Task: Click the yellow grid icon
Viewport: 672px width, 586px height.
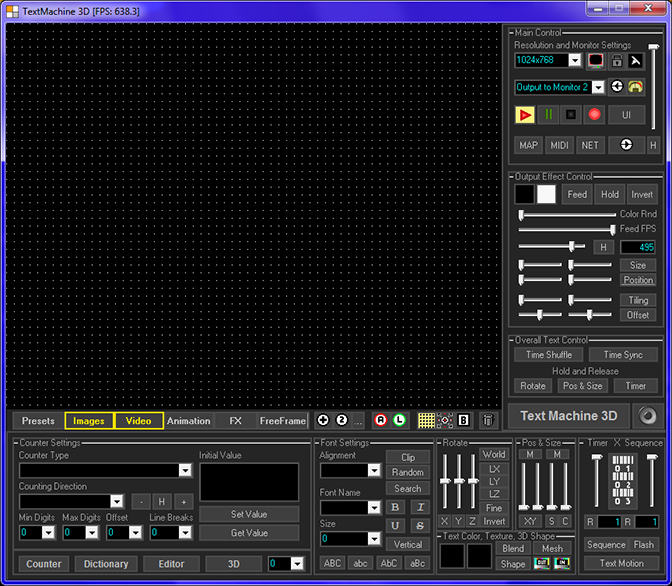Action: tap(426, 421)
